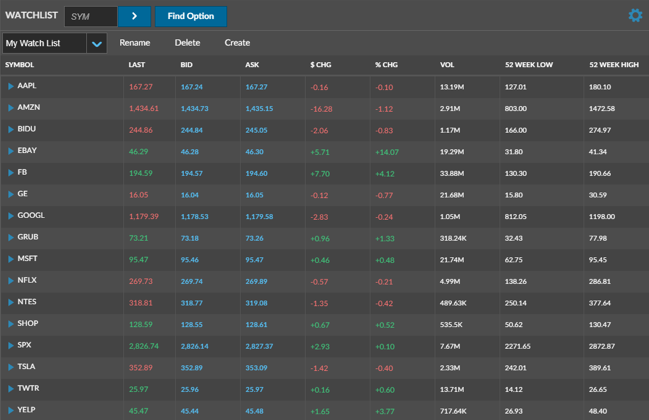Expand the TSLA row arrow
Image resolution: width=649 pixels, height=420 pixels.
[x=11, y=367]
